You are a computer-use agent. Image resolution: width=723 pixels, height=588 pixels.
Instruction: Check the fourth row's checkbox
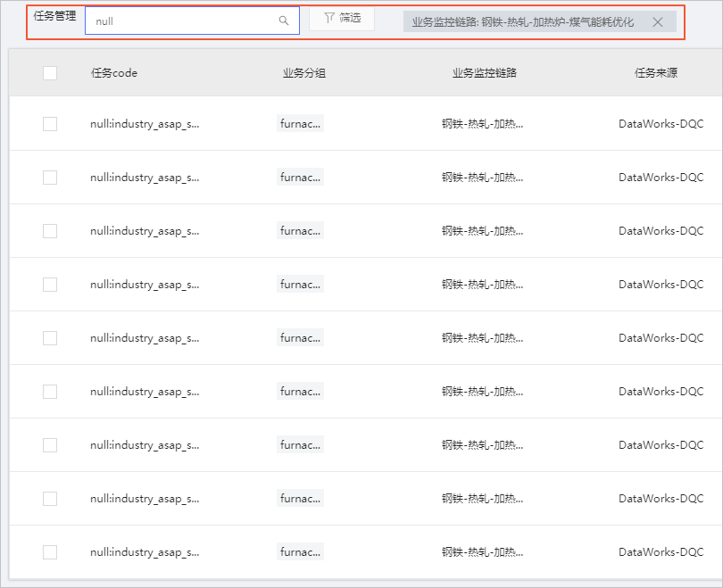(x=50, y=285)
